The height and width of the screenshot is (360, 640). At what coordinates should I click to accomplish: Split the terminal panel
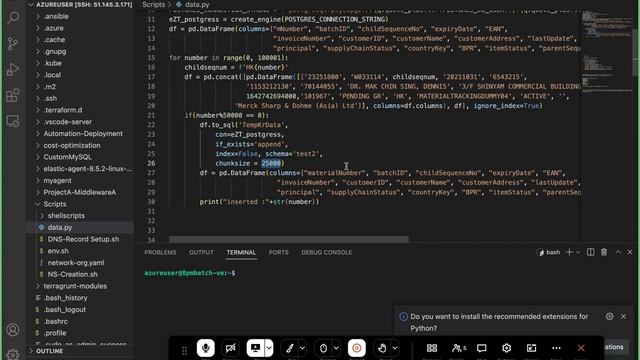click(x=591, y=252)
